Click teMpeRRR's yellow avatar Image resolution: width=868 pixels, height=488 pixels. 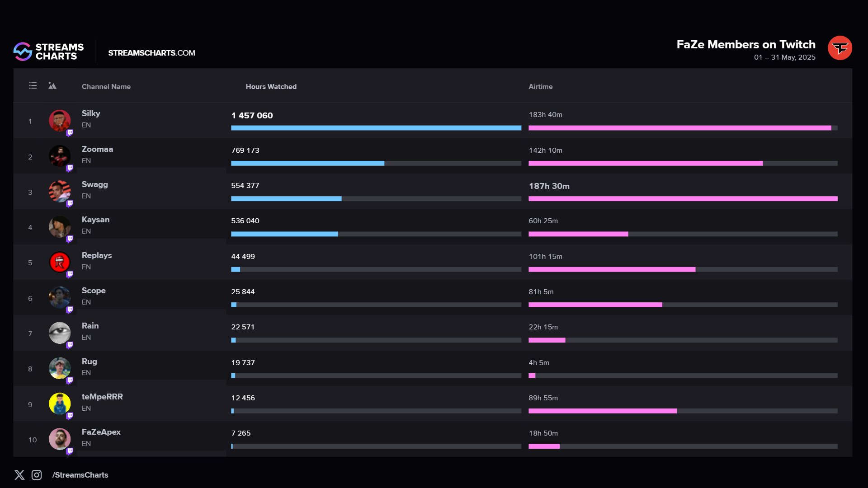point(60,404)
